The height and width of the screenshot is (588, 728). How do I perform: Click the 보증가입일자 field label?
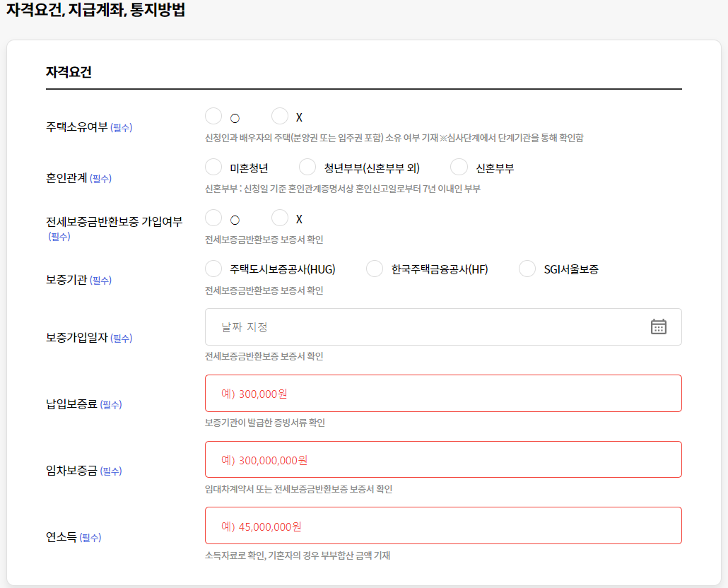(x=76, y=338)
